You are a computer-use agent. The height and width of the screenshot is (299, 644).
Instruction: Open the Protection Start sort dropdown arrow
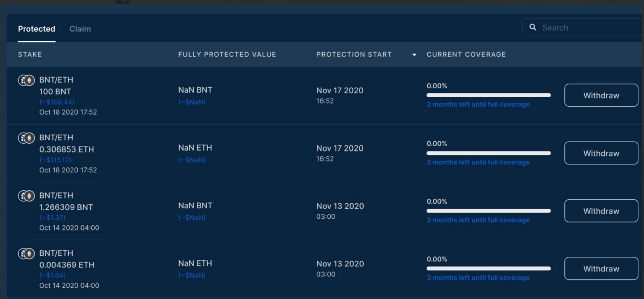point(414,55)
